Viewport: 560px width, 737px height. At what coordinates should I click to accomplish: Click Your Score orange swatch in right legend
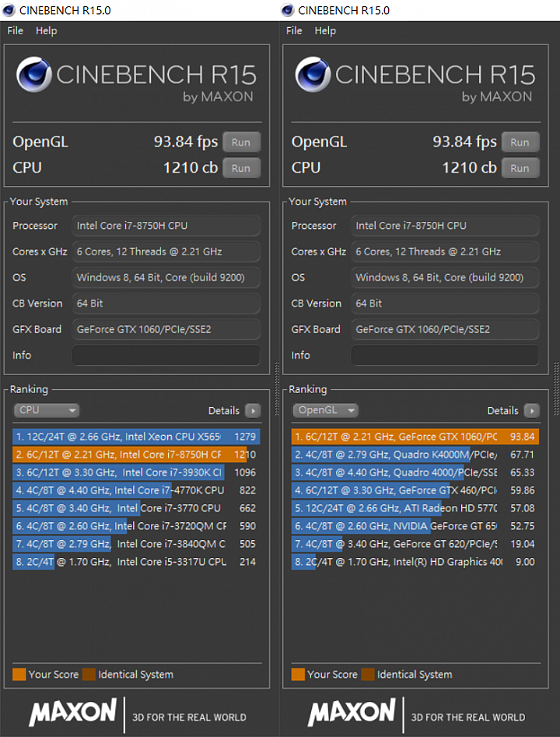pyautogui.click(x=299, y=675)
